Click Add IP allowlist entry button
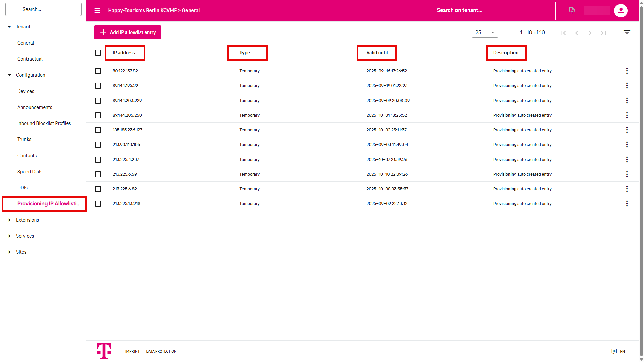Image resolution: width=644 pixels, height=362 pixels. pos(127,32)
